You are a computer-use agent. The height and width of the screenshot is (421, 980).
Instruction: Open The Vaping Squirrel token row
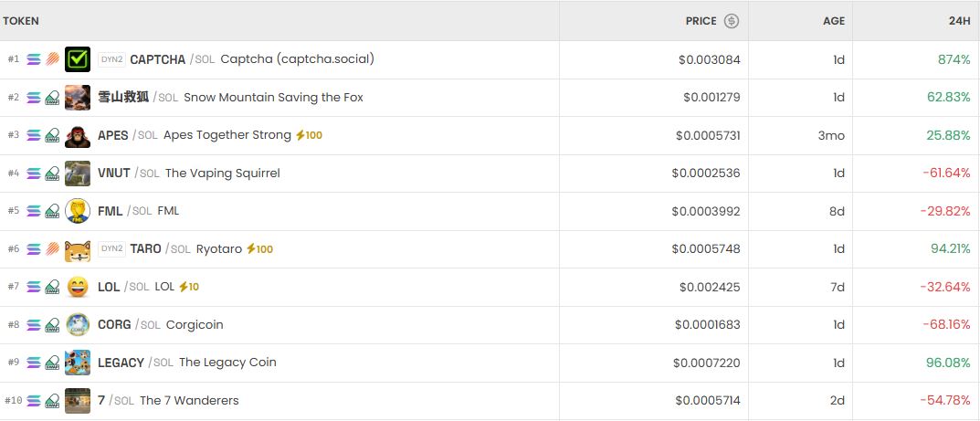pos(222,174)
